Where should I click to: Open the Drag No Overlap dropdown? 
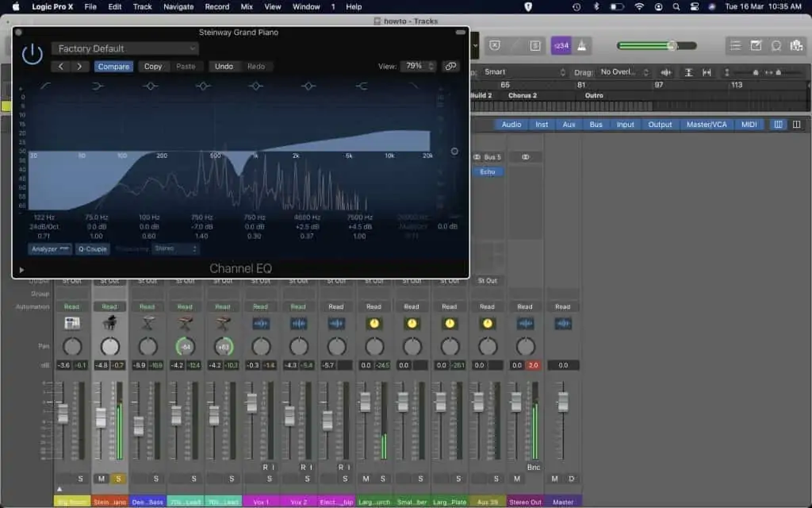click(x=625, y=72)
